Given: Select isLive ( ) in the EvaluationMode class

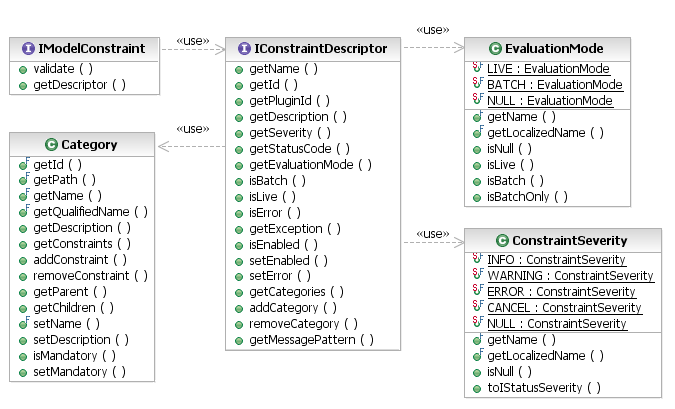Looking at the screenshot, I should [510, 164].
